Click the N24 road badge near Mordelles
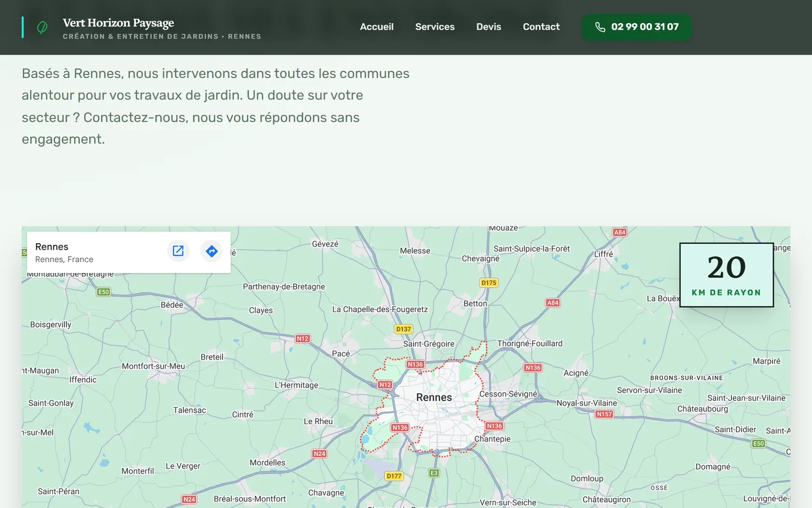Viewport: 812px width, 508px height. pyautogui.click(x=319, y=454)
